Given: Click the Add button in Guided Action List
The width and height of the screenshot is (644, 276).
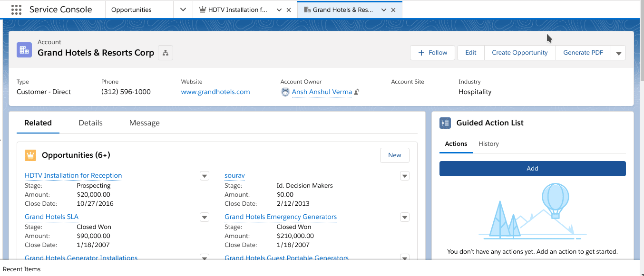Looking at the screenshot, I should [x=533, y=169].
